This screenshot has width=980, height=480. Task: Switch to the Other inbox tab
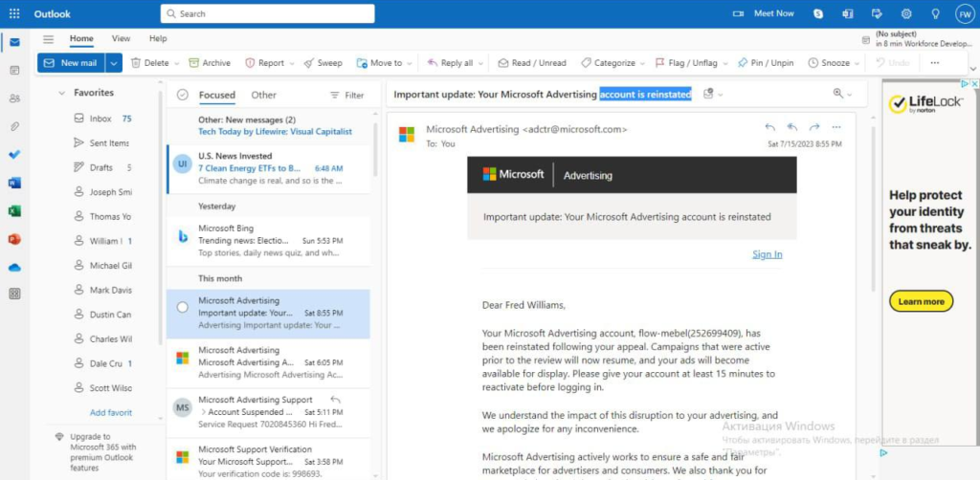[264, 95]
